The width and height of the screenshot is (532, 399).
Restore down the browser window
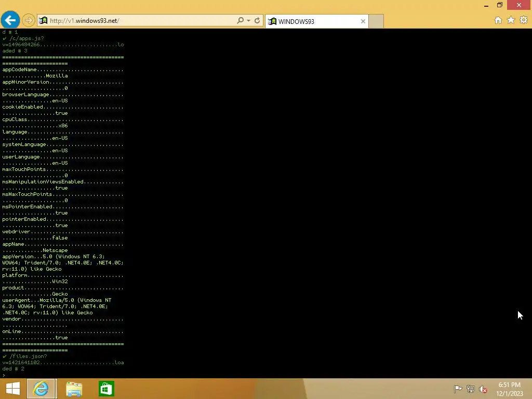[x=500, y=5]
